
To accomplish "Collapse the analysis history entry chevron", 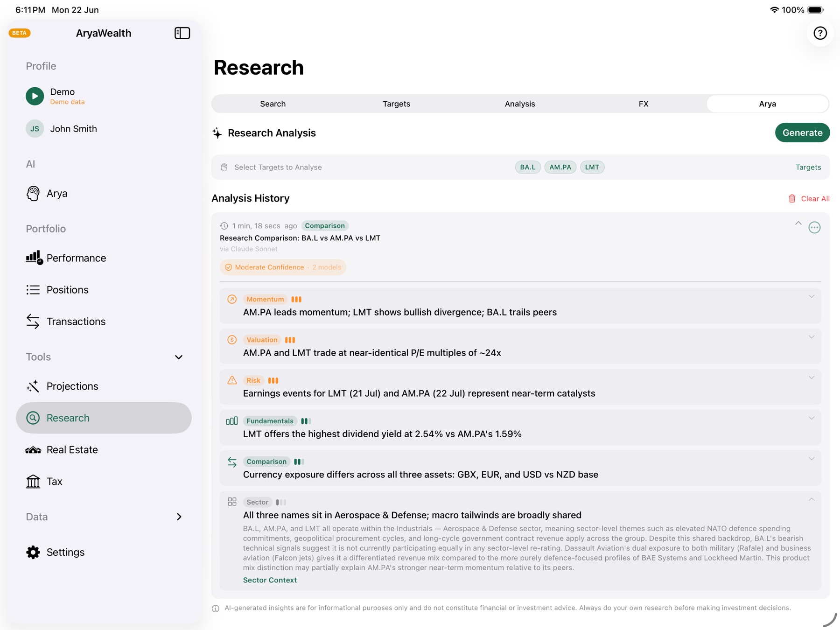I will point(798,224).
